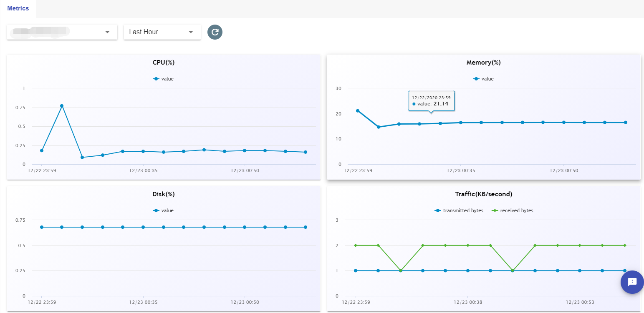Click the first Memory data point at 21.14
Image resolution: width=644 pixels, height=313 pixels.
[358, 110]
